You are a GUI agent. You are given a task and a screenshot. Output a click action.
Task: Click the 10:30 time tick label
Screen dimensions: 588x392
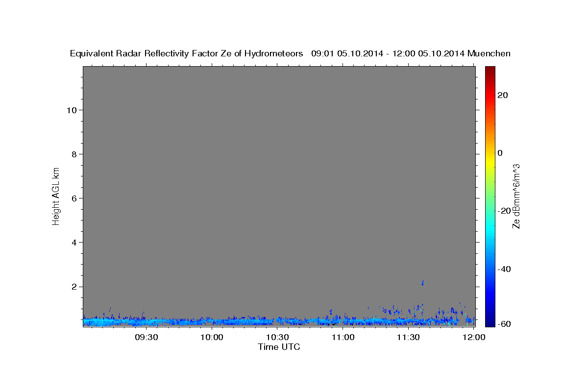click(277, 338)
